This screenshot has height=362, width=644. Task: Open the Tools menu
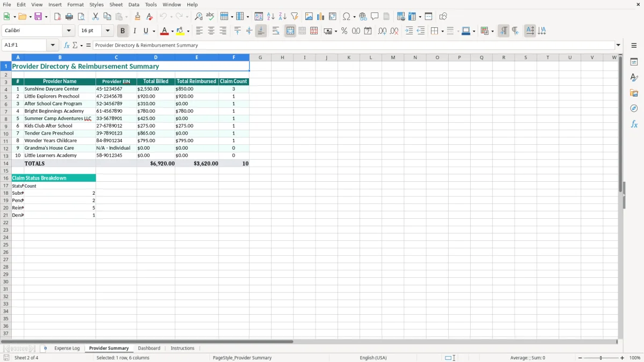tap(151, 4)
